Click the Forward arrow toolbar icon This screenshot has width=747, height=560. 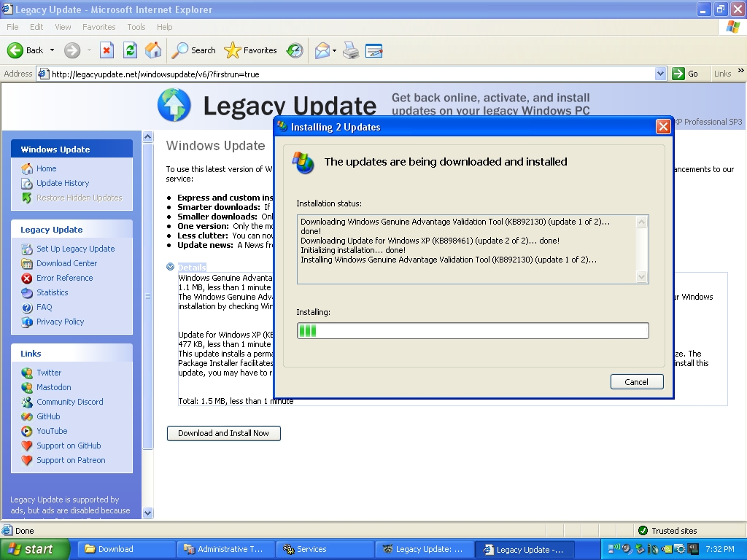(72, 50)
